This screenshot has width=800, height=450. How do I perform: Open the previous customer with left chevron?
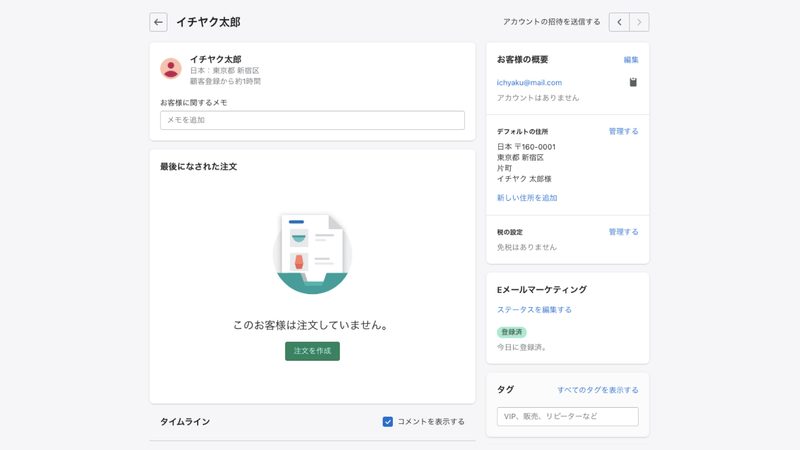[x=619, y=22]
